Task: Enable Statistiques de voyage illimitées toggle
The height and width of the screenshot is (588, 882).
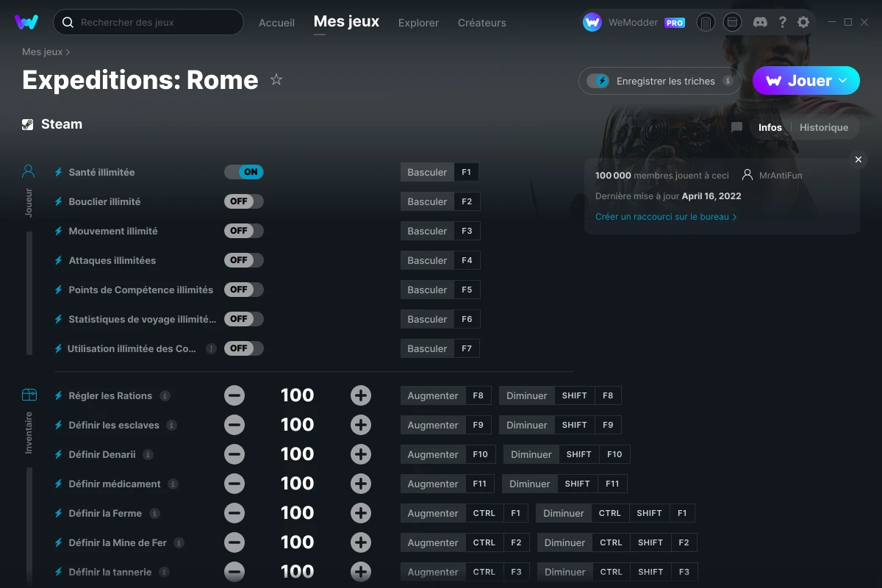Action: pyautogui.click(x=244, y=319)
